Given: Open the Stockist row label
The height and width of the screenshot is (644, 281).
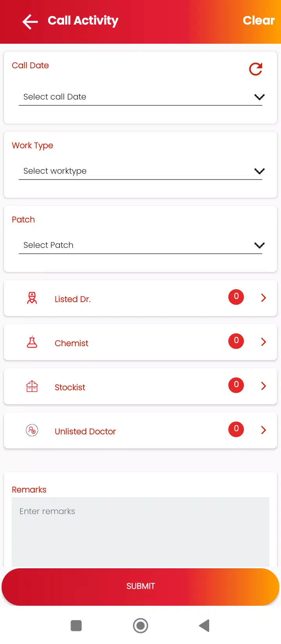Looking at the screenshot, I should (70, 387).
